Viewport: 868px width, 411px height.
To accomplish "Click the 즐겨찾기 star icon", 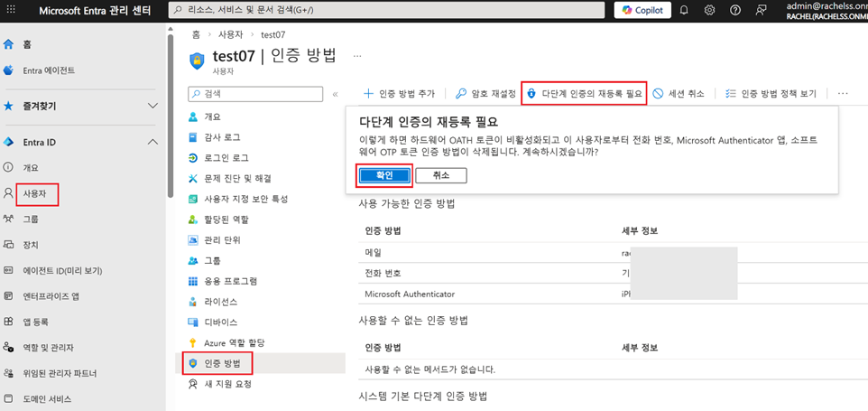I will [8, 106].
